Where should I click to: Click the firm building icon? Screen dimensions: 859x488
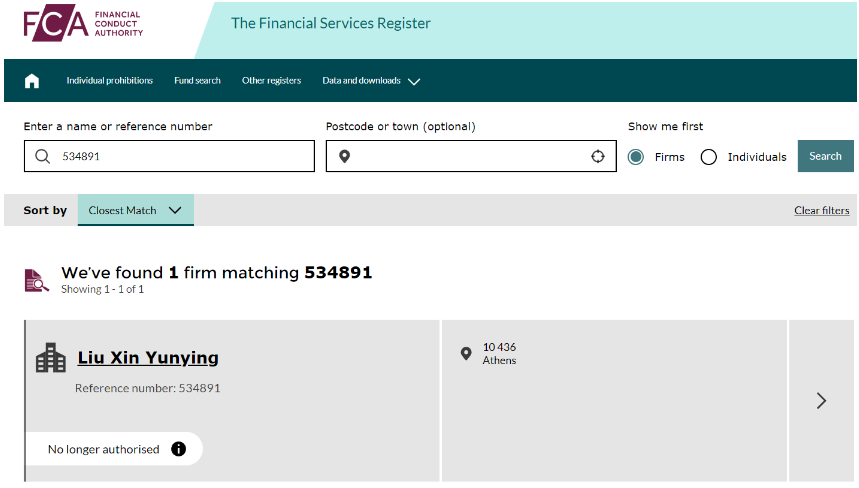click(x=50, y=358)
